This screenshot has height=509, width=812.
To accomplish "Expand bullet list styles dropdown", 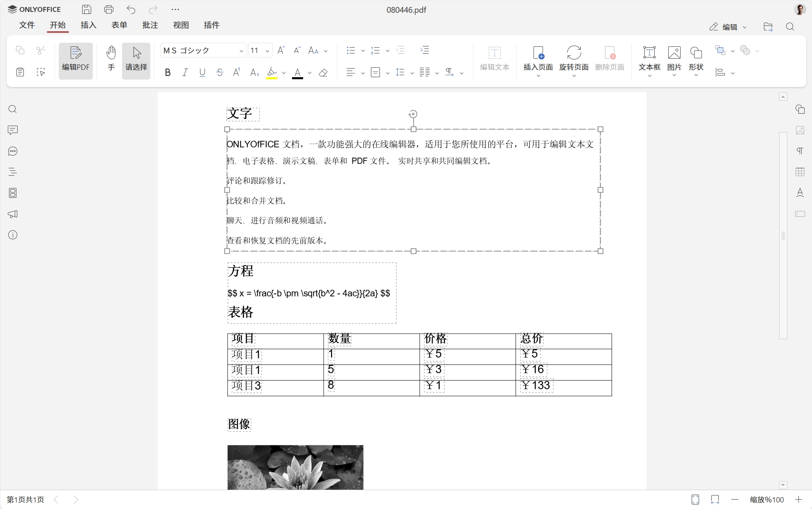I will tap(363, 51).
